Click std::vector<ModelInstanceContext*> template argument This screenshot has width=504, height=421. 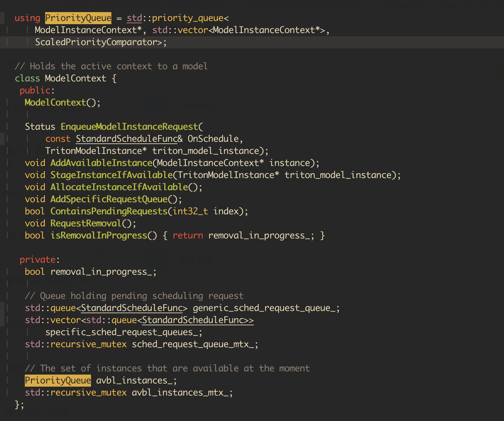click(239, 30)
